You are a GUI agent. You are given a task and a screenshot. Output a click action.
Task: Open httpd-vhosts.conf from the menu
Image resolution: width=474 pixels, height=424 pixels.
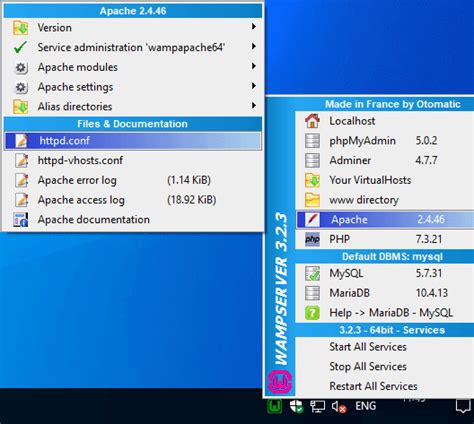tap(133, 160)
